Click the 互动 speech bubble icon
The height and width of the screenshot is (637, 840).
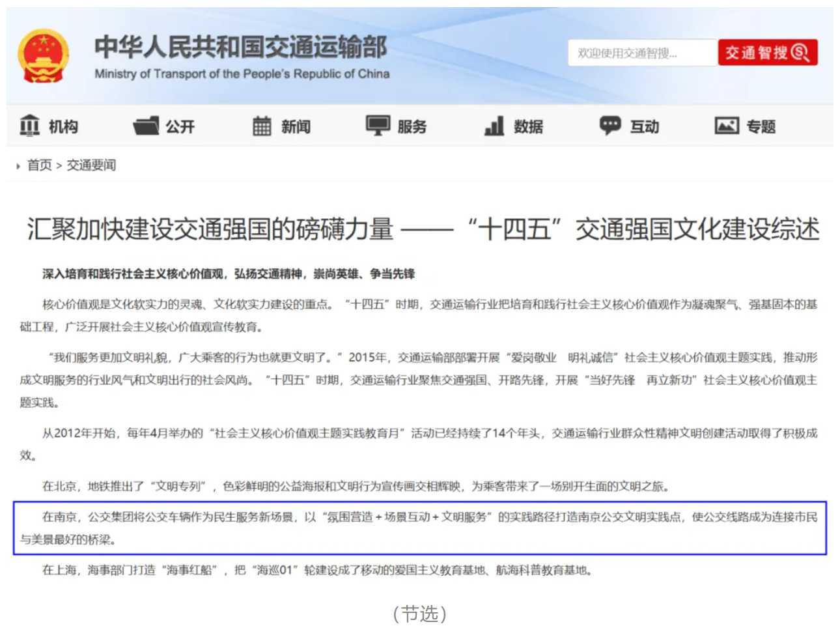[x=610, y=125]
